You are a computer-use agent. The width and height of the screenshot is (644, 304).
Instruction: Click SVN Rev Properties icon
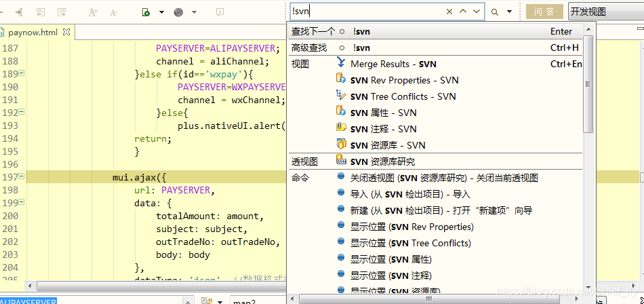point(341,78)
